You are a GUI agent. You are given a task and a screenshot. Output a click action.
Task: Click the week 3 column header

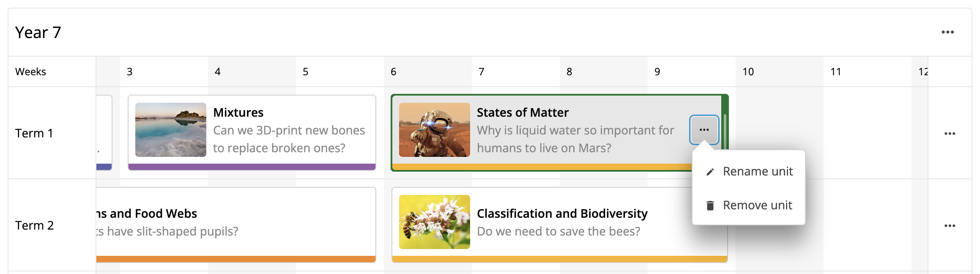pyautogui.click(x=130, y=72)
